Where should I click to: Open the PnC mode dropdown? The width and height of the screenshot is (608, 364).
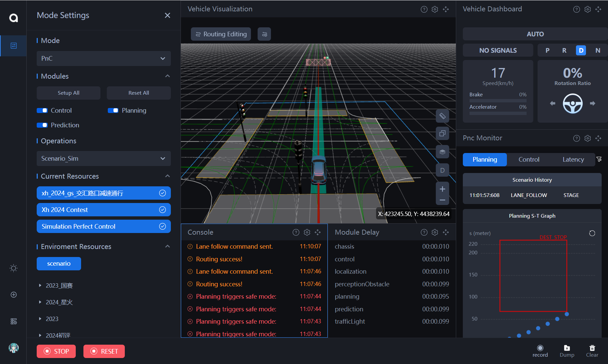pyautogui.click(x=103, y=58)
